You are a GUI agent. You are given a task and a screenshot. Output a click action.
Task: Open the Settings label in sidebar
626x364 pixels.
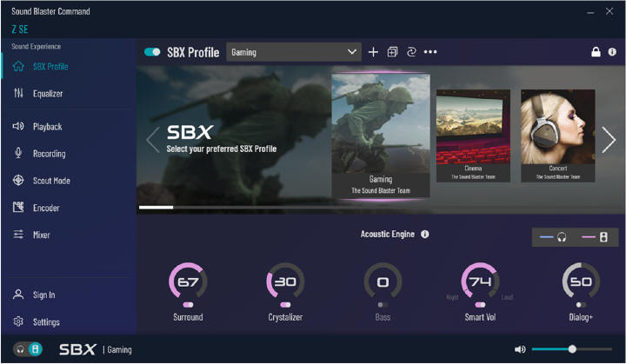point(46,321)
